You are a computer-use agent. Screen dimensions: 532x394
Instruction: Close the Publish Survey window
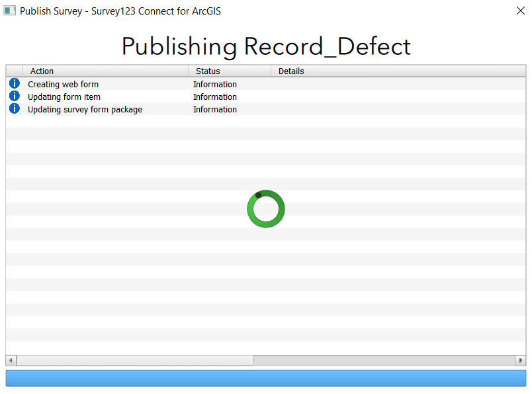click(521, 11)
